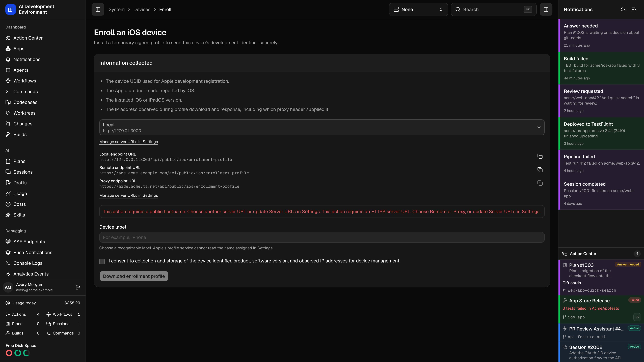Open Plan #1003 action card
This screenshot has height=362, width=644.
pyautogui.click(x=601, y=278)
